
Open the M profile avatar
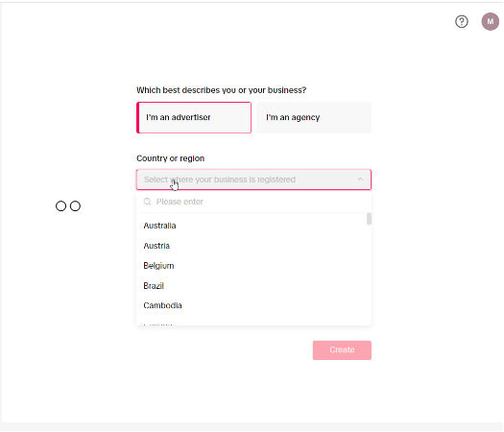point(490,21)
